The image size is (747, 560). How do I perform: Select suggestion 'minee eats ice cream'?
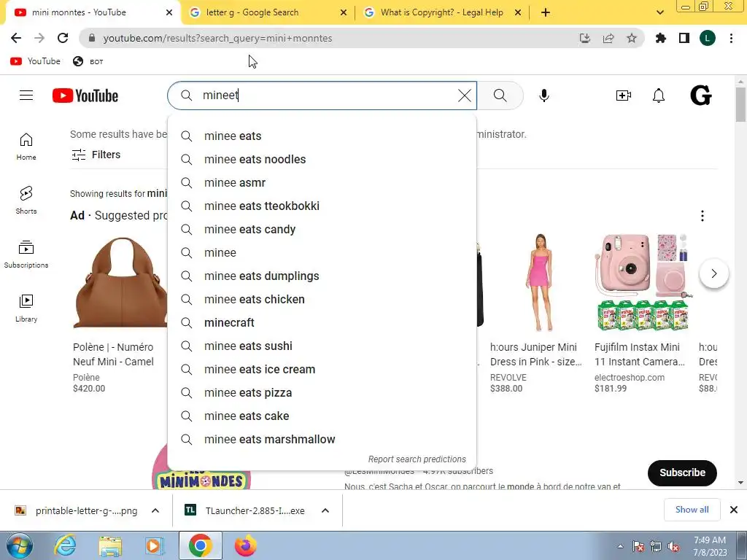click(322, 370)
